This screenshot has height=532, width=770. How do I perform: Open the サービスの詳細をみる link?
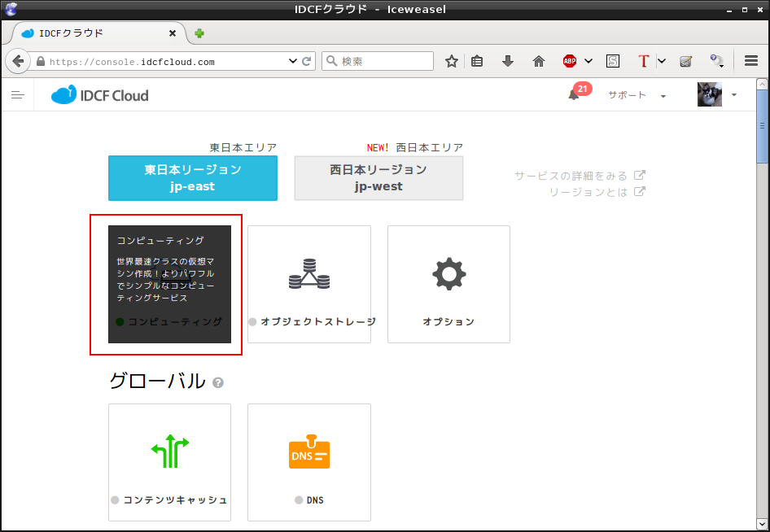[580, 176]
